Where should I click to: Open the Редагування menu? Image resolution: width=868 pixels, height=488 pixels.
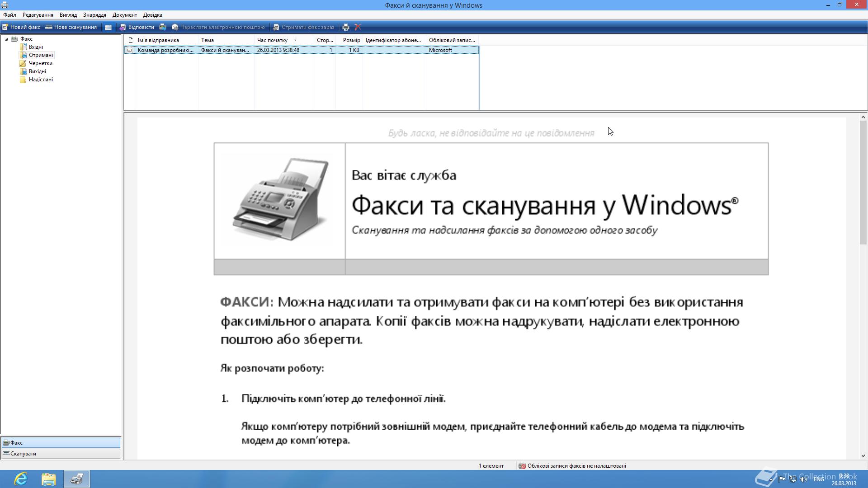[x=38, y=15]
